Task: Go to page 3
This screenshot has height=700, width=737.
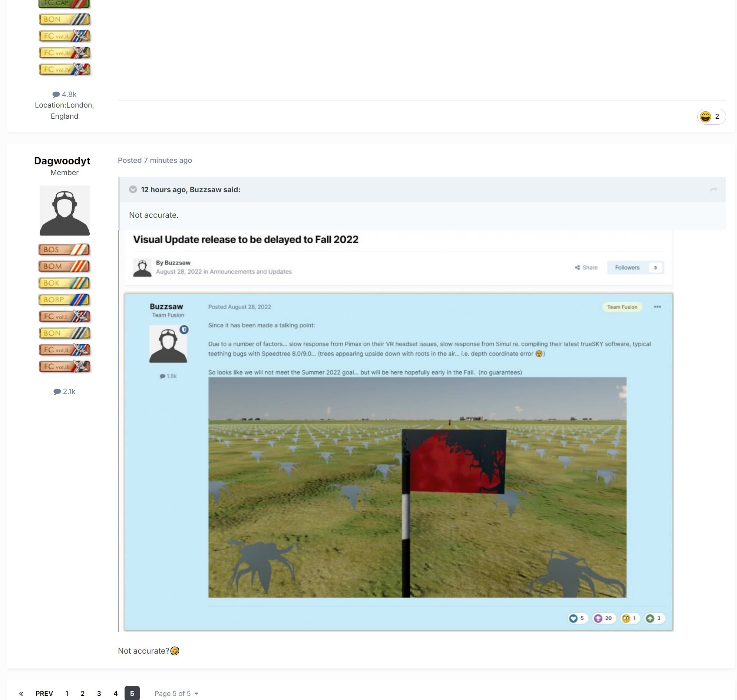Action: tap(99, 693)
